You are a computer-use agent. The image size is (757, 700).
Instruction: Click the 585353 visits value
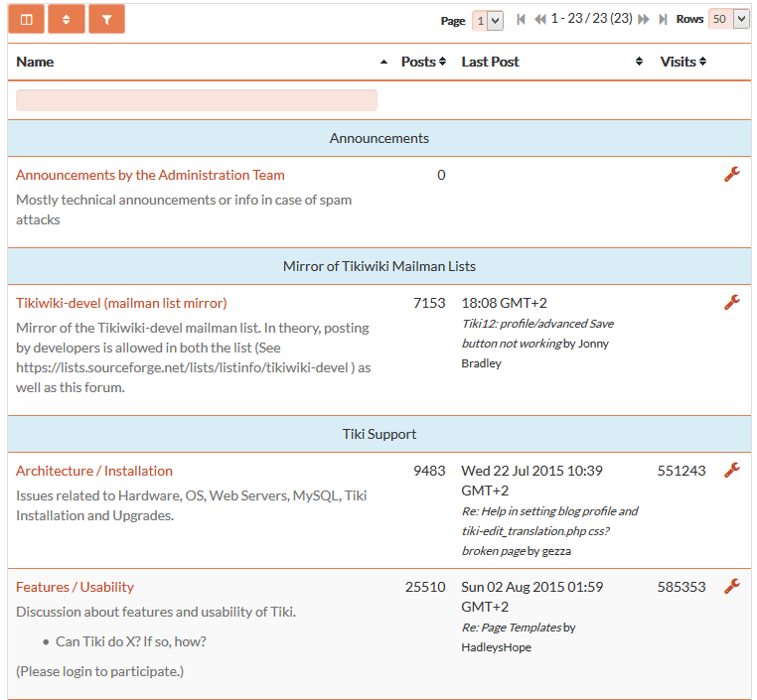681,587
